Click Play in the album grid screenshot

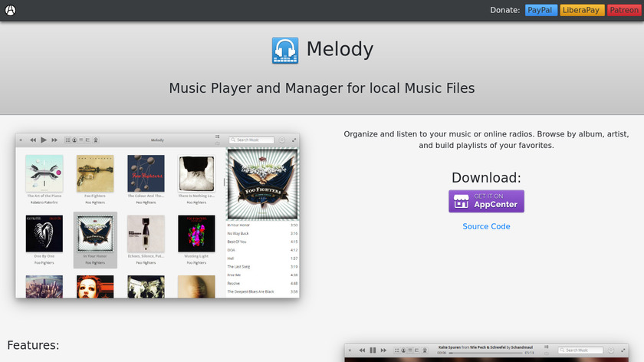(44, 140)
